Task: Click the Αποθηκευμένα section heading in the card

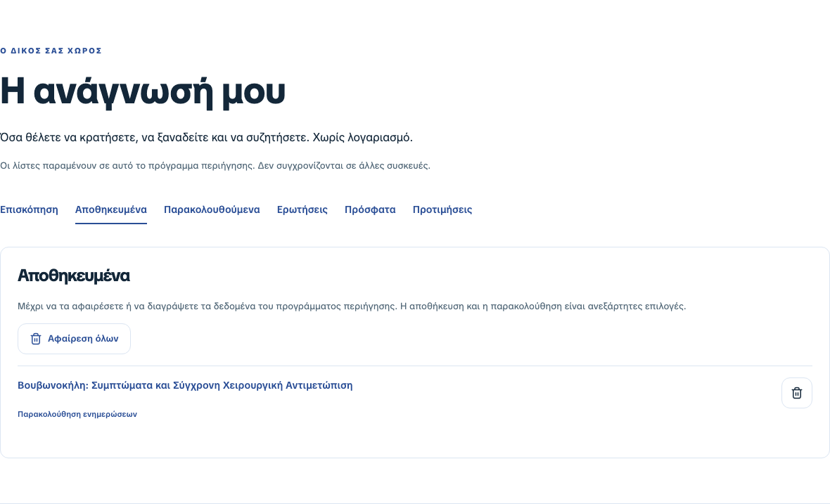Action: [x=74, y=276]
